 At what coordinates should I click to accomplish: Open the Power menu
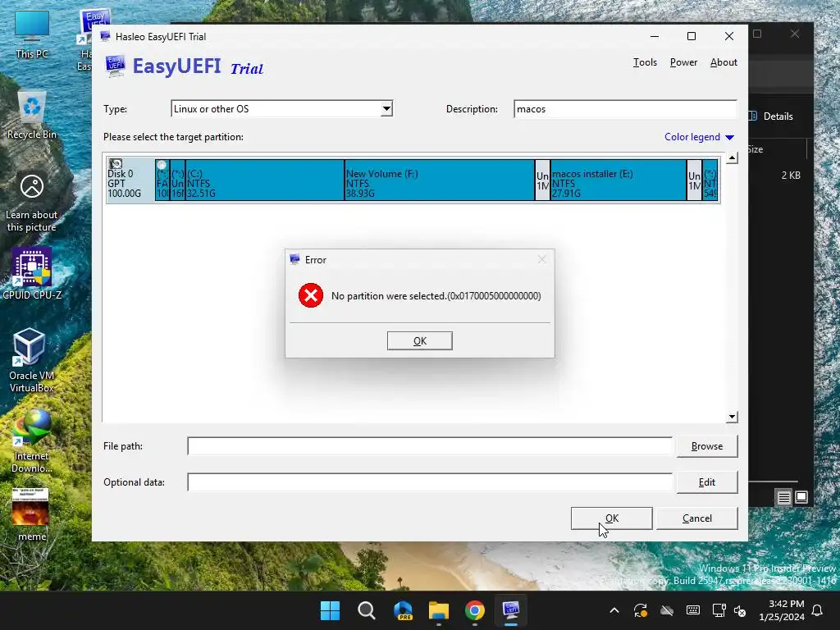(683, 62)
